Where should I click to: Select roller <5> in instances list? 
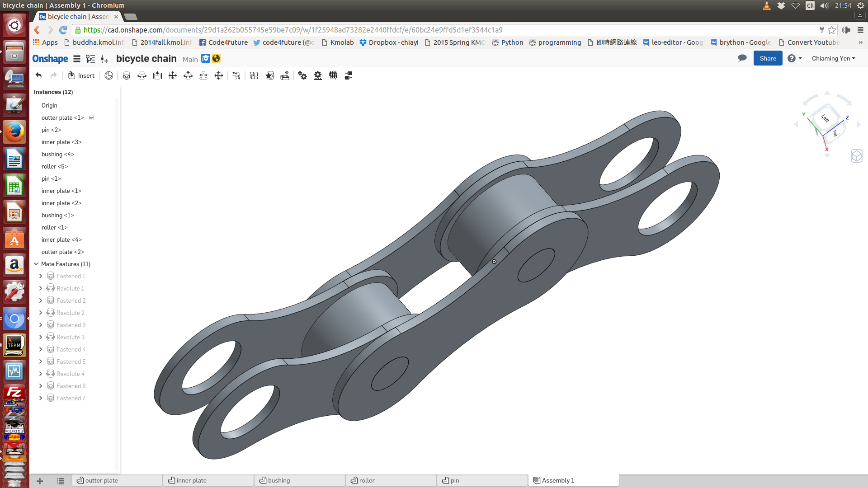(55, 166)
